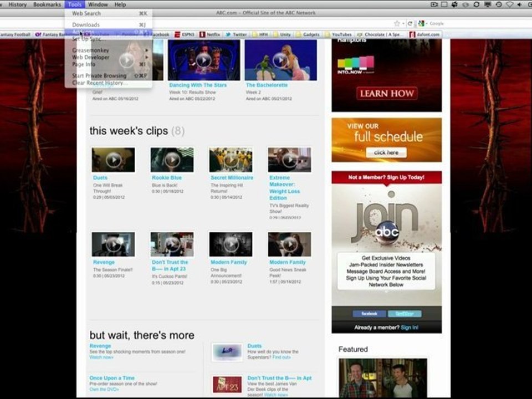The height and width of the screenshot is (399, 532).
Task: Open the Gadgets bookmarks folder
Action: click(x=308, y=34)
